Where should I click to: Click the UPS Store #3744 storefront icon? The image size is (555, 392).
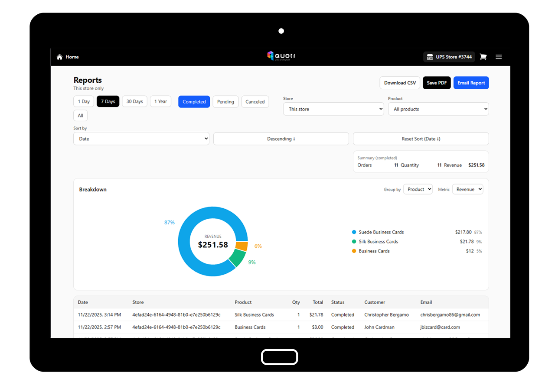pos(430,57)
